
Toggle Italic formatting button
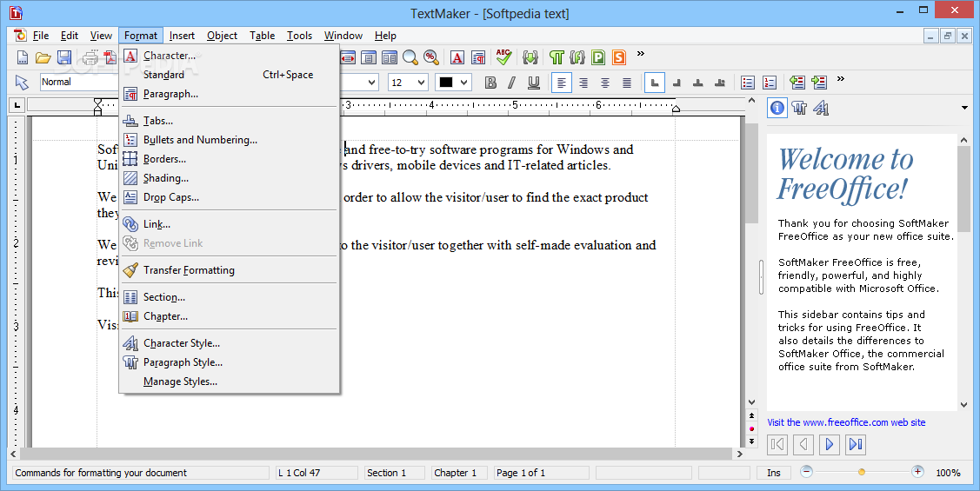coord(512,83)
